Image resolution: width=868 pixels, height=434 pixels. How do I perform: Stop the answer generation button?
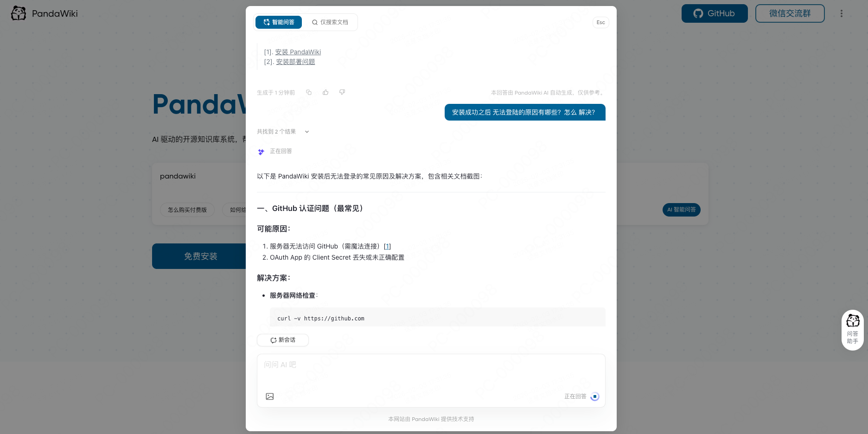595,396
